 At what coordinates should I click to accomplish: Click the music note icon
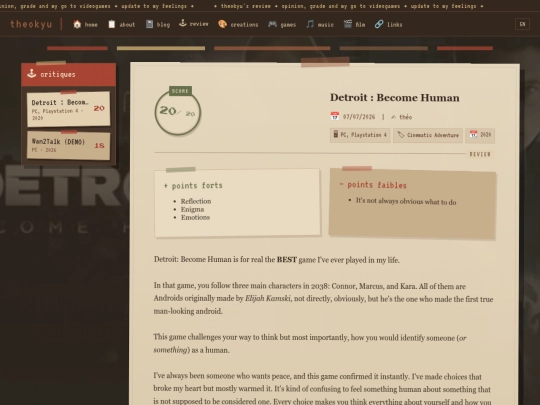click(310, 24)
